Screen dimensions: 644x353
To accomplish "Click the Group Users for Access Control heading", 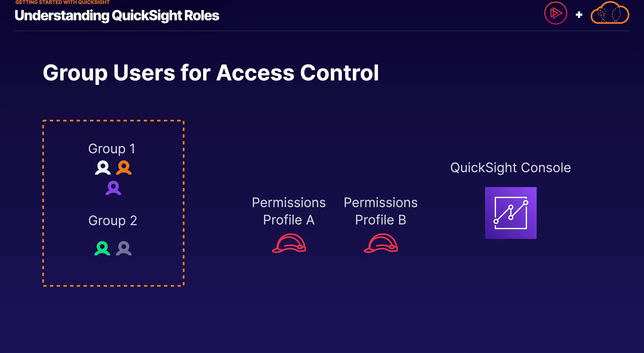I will (x=211, y=73).
